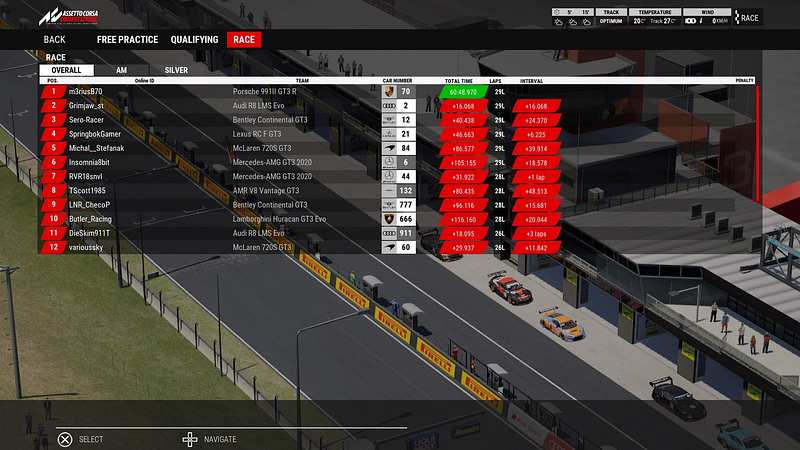Click the NAVIGATE prompt label
The height and width of the screenshot is (450, 800).
pos(220,439)
